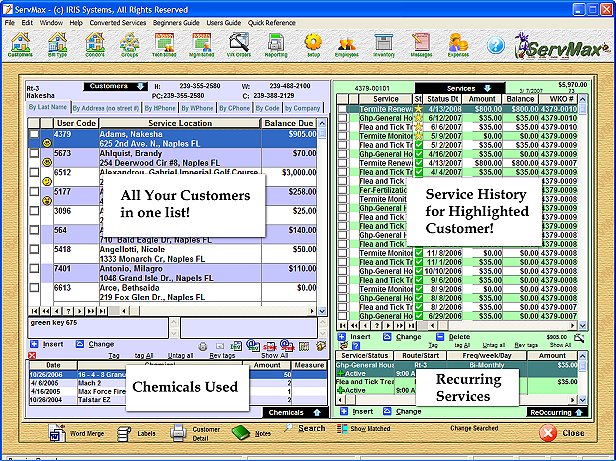Image resolution: width=616 pixels, height=461 pixels.
Task: Click Search at the bottom bar
Action: point(312,428)
